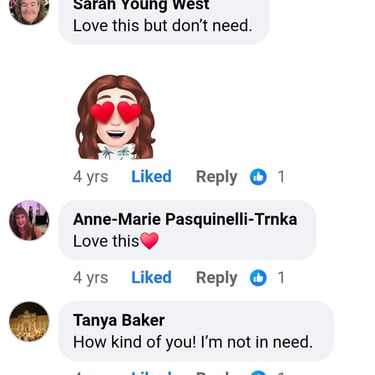Click the like count beside sticker comment
375x375 pixels.
(x=281, y=177)
